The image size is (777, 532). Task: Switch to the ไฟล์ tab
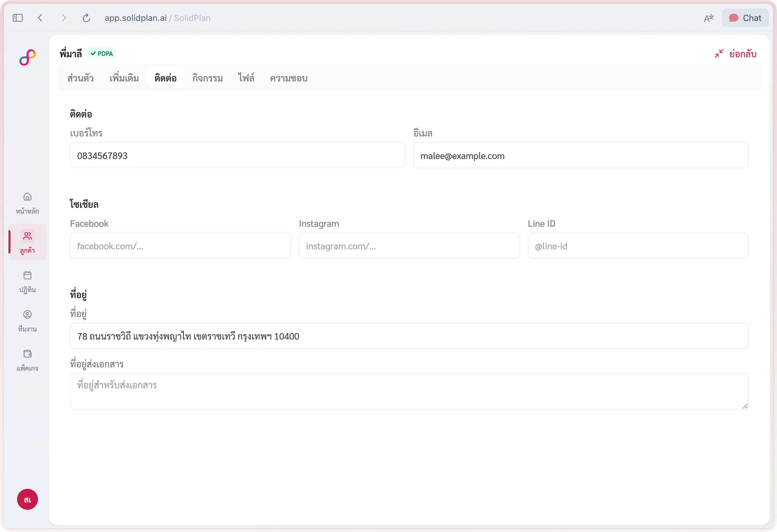click(246, 78)
